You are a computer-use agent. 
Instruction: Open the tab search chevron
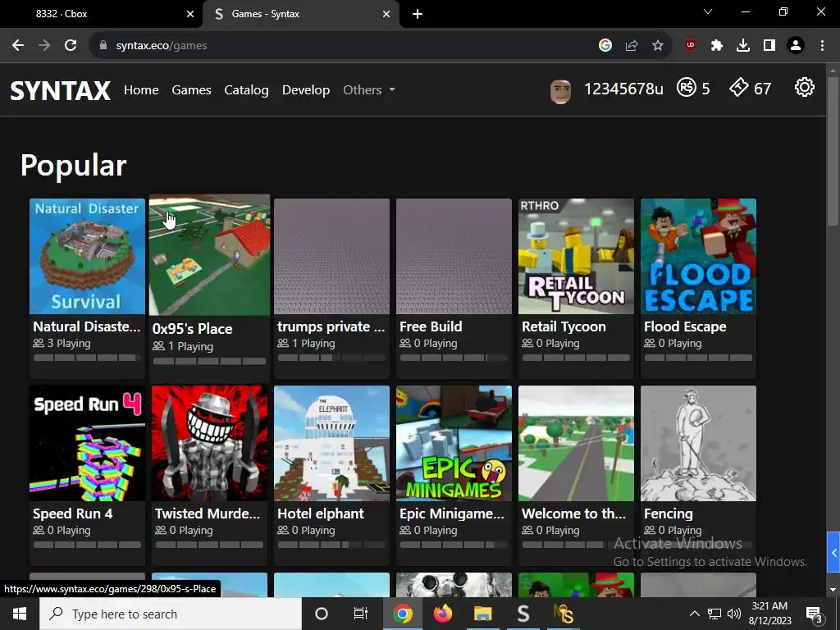tap(708, 11)
